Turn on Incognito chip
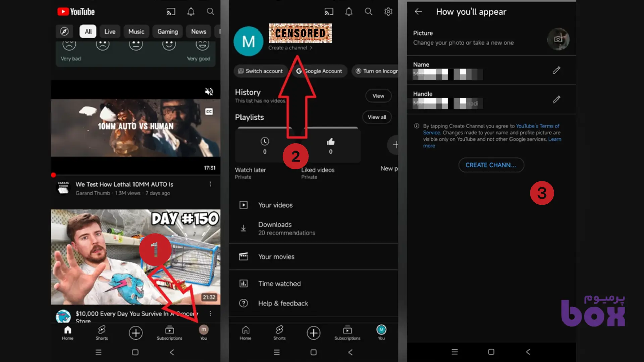Screen dimensions: 644x362 click(376, 71)
